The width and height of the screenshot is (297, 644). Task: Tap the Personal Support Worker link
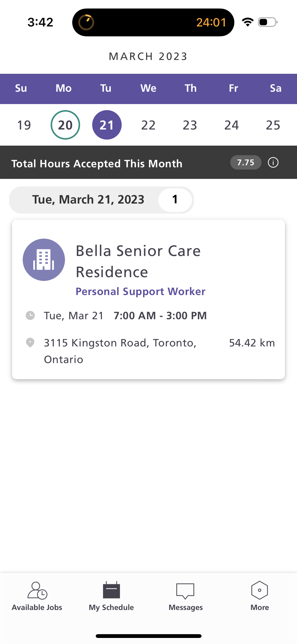tap(141, 292)
